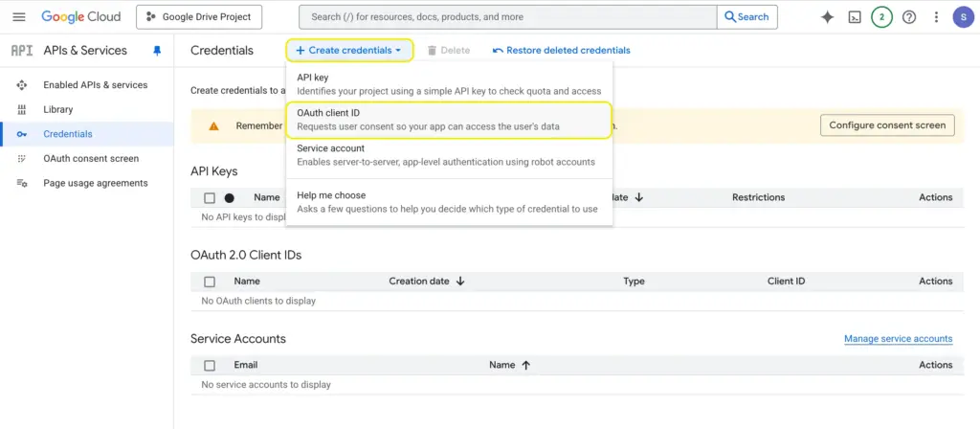Choose API key from the menu

click(x=449, y=84)
